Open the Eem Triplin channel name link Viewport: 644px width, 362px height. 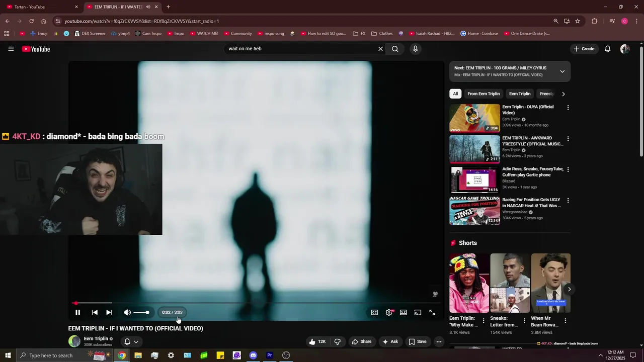(x=96, y=338)
